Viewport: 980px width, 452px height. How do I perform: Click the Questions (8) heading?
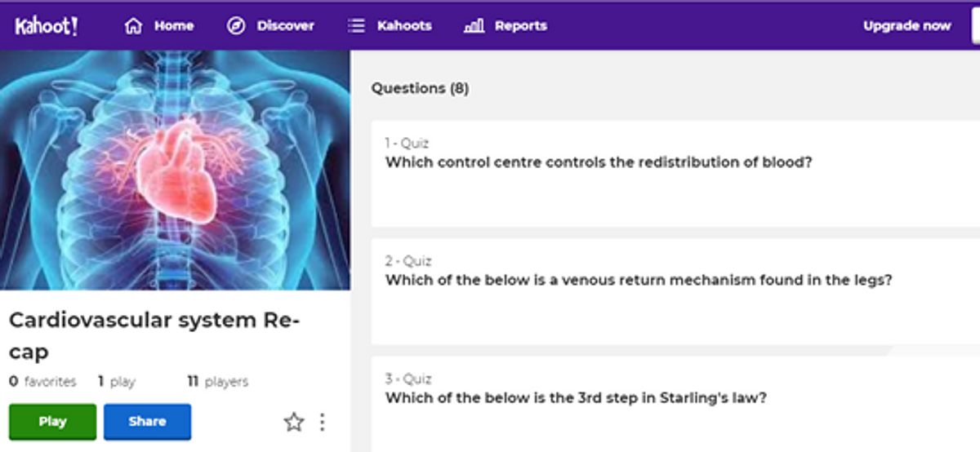pyautogui.click(x=420, y=88)
